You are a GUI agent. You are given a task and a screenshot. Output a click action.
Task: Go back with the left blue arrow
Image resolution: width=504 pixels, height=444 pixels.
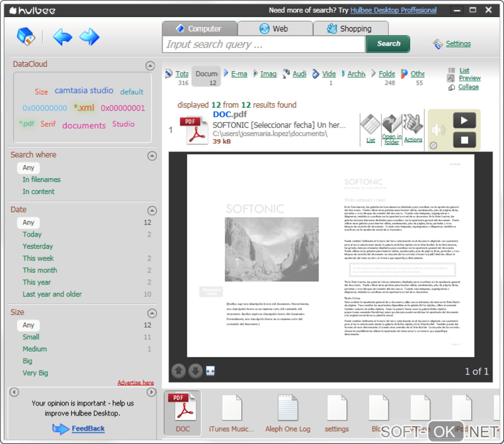(62, 37)
